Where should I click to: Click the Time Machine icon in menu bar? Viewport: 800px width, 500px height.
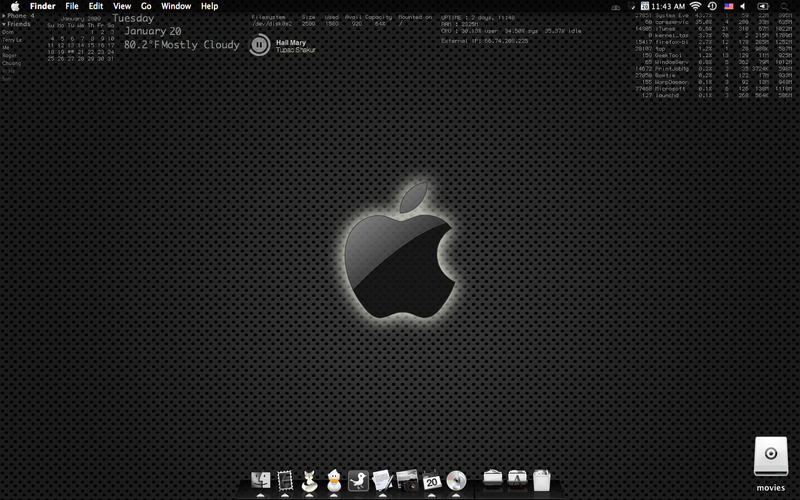coord(712,6)
